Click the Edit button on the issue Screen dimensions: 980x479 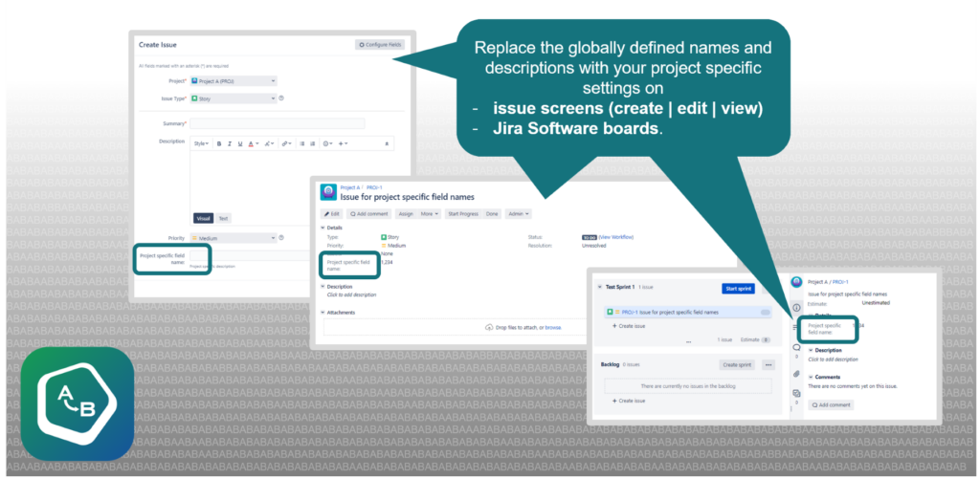[332, 213]
